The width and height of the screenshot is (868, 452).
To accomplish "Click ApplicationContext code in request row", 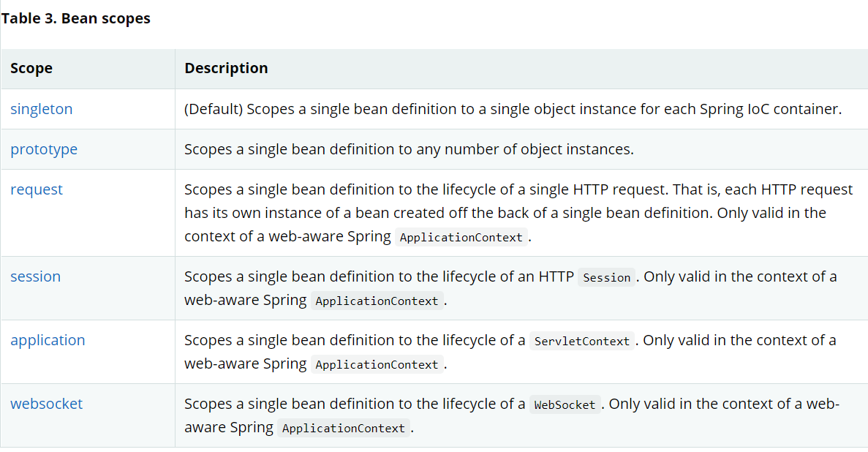I will [461, 237].
